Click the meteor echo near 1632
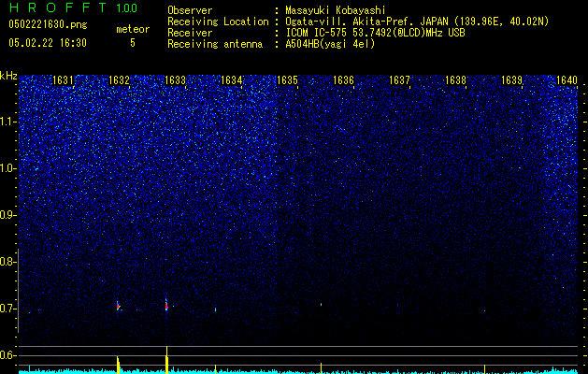Image resolution: width=588 pixels, height=374 pixels. tap(118, 306)
